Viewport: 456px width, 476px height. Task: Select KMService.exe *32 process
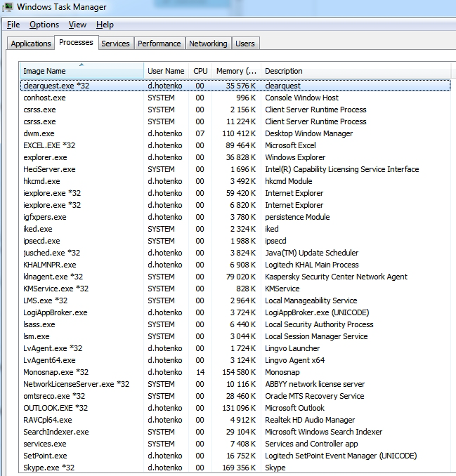(235, 289)
